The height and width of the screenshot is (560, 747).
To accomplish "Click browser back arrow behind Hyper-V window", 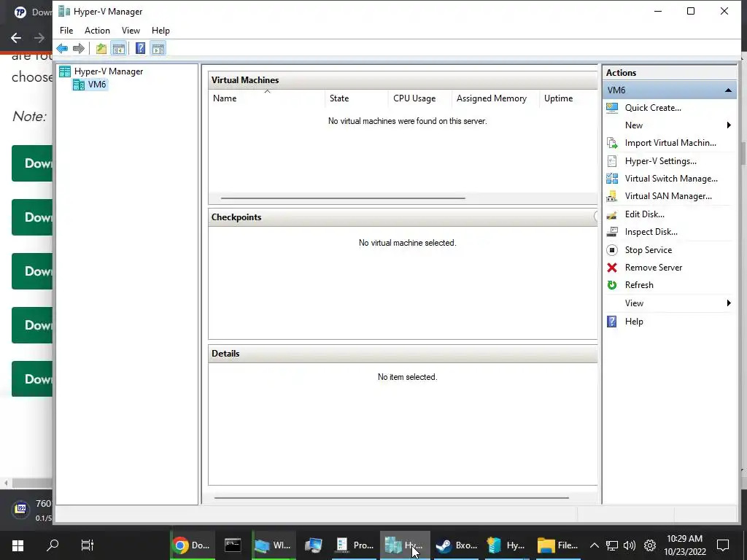I will (16, 38).
